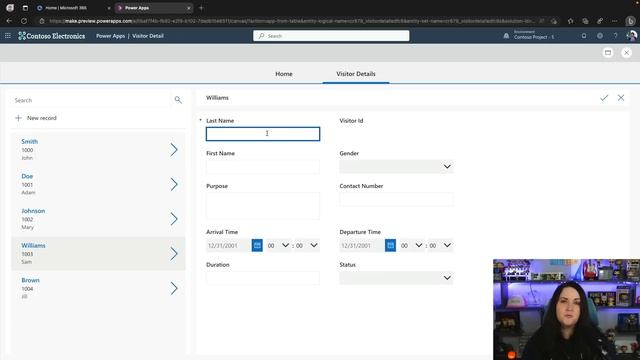Screen dimensions: 640x360
Task: Click the presenter webcam thumbnail
Action: point(567,309)
